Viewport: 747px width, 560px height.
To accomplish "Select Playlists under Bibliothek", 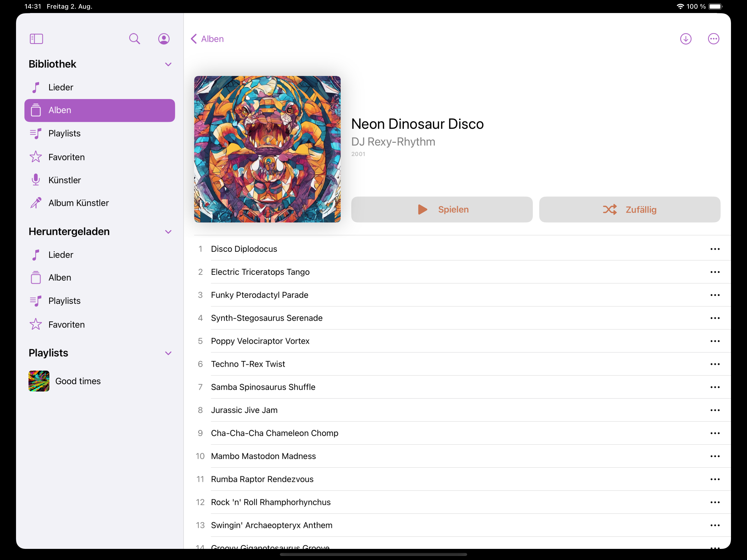I will coord(64,133).
